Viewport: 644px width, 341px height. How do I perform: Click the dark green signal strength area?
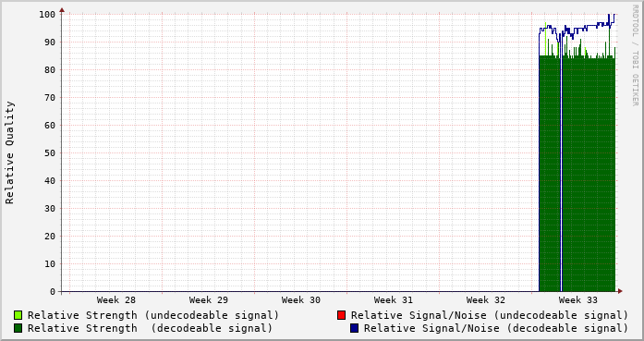[x=589, y=175]
